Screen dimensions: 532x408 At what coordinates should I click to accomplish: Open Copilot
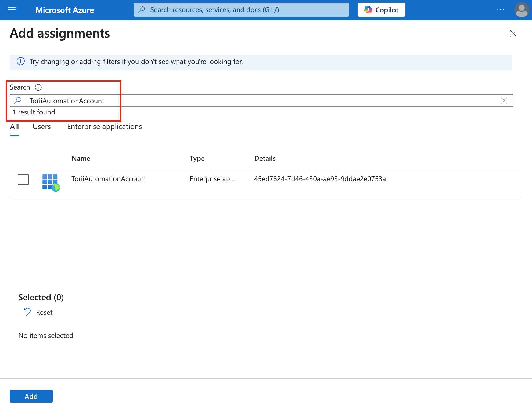coord(381,10)
